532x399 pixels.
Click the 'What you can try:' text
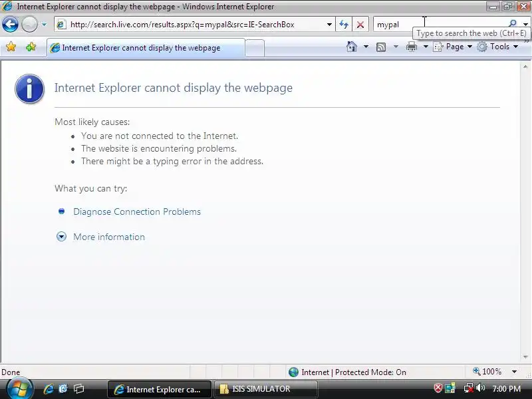[91, 189]
